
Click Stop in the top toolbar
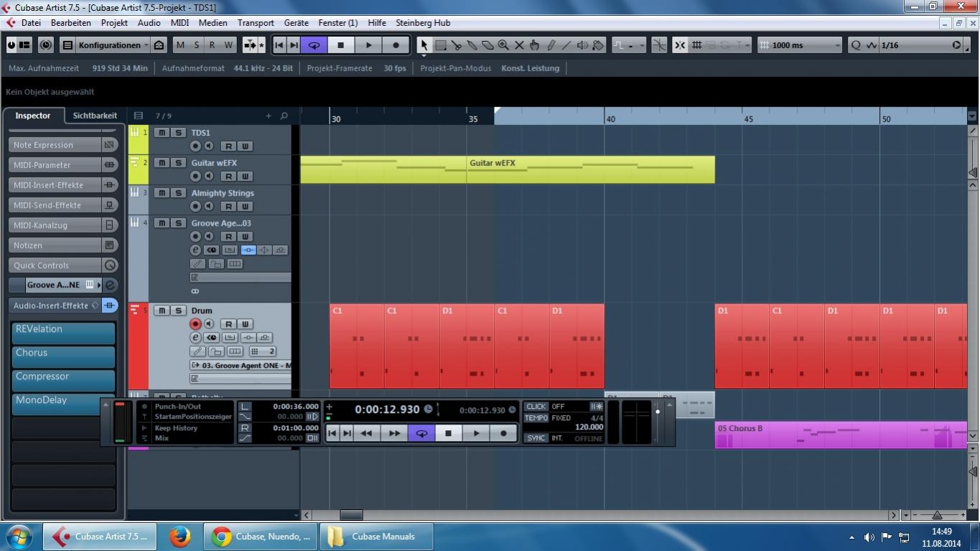coord(341,45)
